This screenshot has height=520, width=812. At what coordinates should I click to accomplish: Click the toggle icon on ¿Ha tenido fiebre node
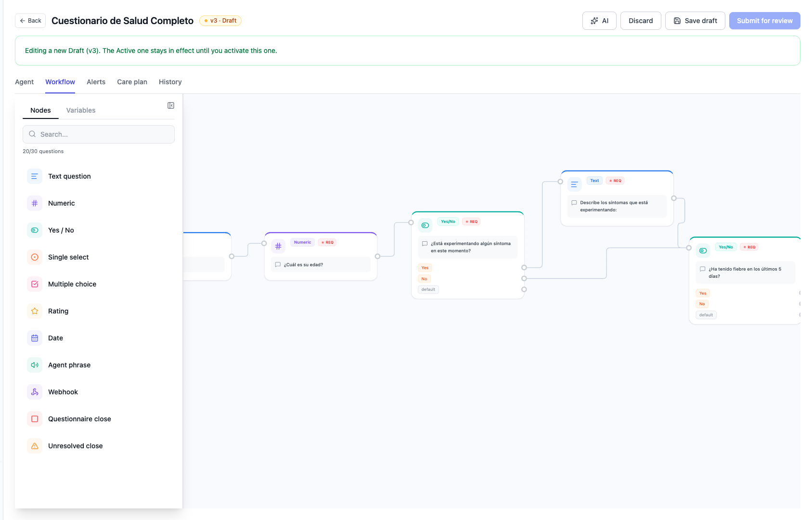(x=703, y=251)
